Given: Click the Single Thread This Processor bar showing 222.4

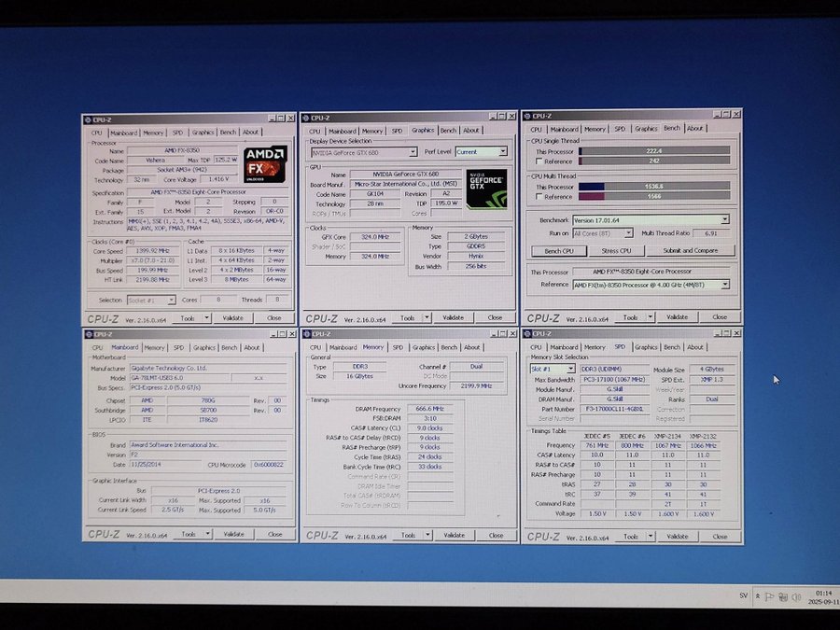Looking at the screenshot, I should (x=654, y=151).
